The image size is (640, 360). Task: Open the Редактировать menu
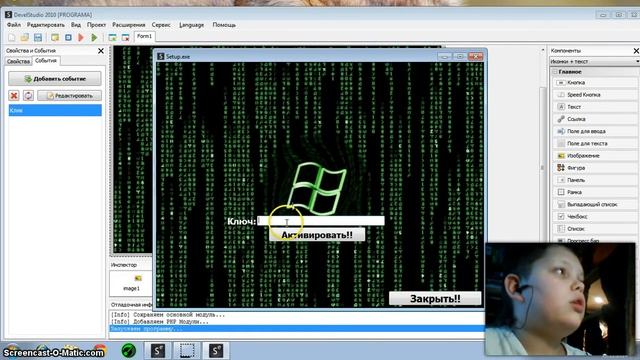(46, 25)
